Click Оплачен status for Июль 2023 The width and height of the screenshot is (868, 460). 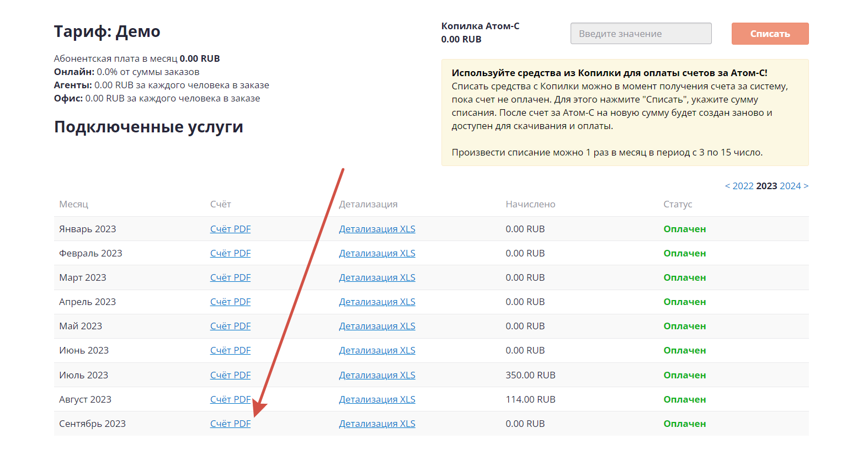click(x=685, y=375)
